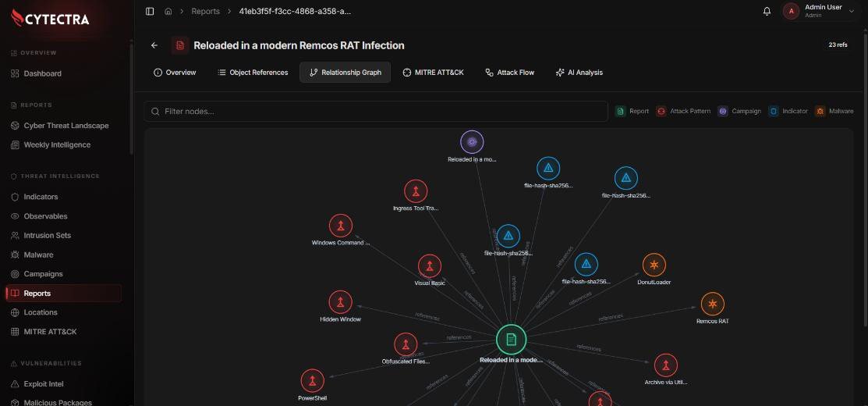Image resolution: width=868 pixels, height=406 pixels.
Task: Toggle Indicator legend filter
Action: [788, 112]
